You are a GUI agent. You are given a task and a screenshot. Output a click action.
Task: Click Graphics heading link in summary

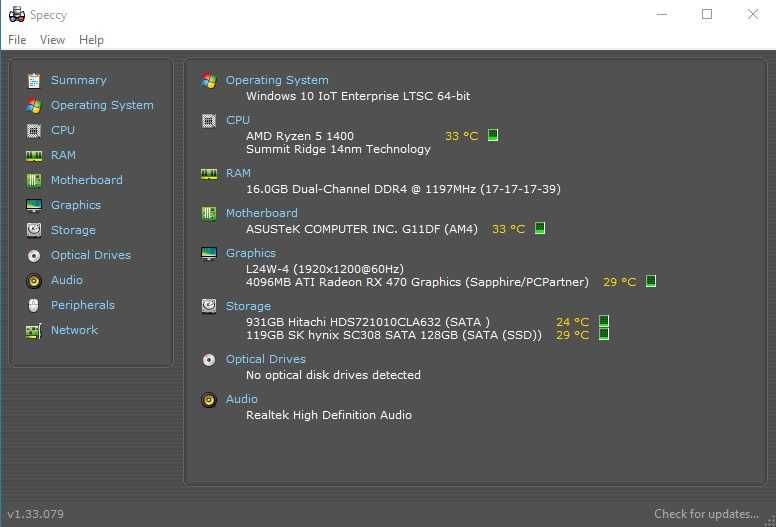pyautogui.click(x=251, y=253)
